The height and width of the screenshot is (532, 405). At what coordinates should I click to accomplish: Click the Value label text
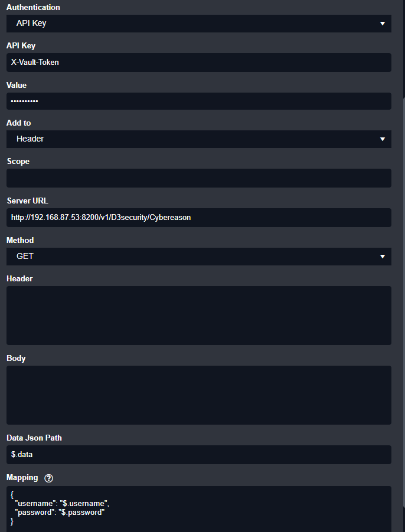point(17,85)
